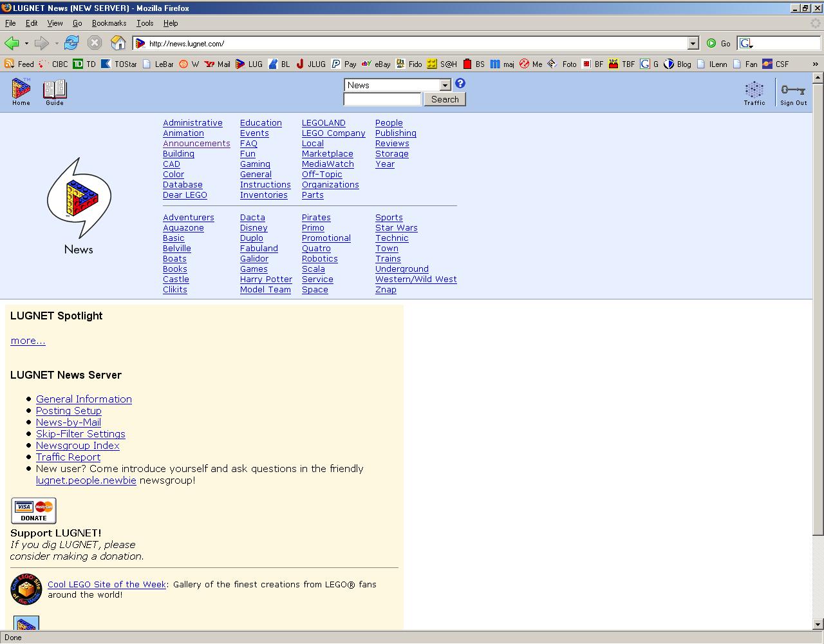Expand the address bar URL dropdown
Image resolution: width=824 pixels, height=644 pixels.
coord(693,43)
